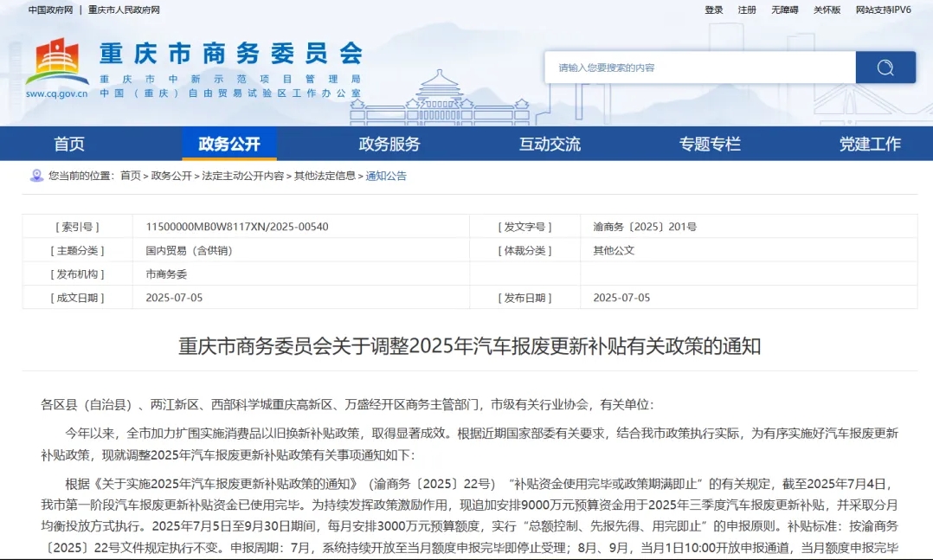Open the 专题专栏 navigation tab
933x560 pixels.
[710, 144]
